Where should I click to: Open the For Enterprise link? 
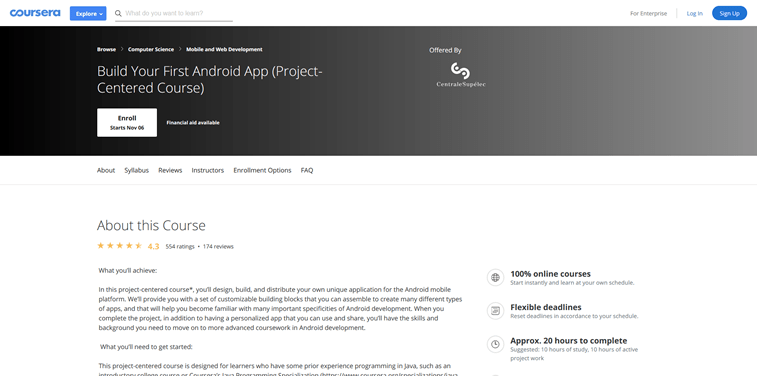648,14
